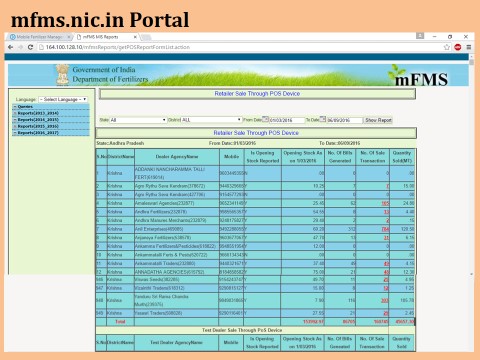480x360 pixels.
Task: Click the browser address bar URL
Action: coord(118,47)
